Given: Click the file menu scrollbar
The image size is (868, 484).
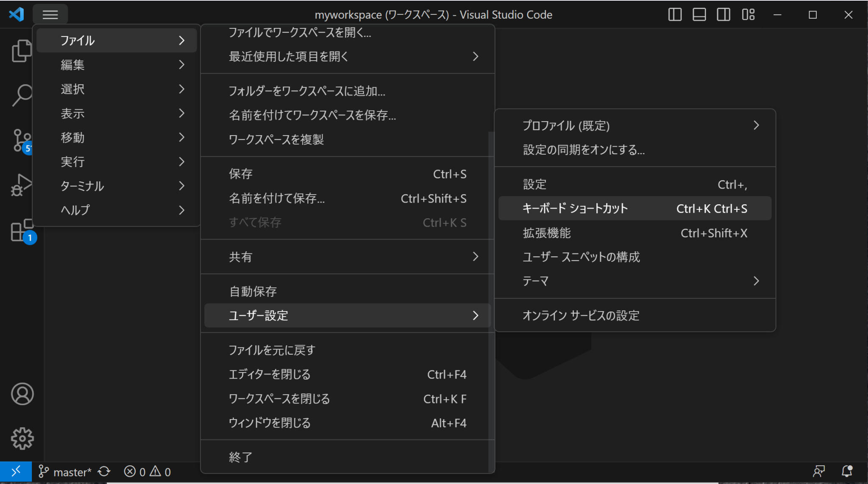Looking at the screenshot, I should (x=491, y=297).
